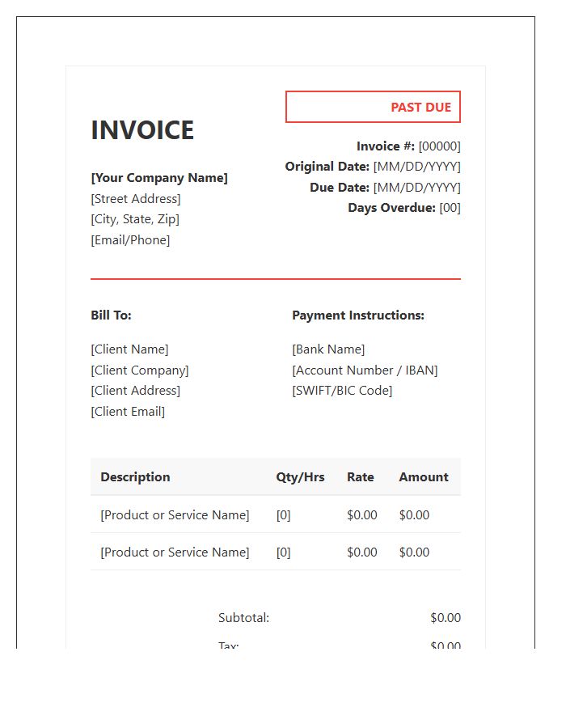Click first row [0] quantity cell
Image resolution: width=566 pixels, height=728 pixels.
click(x=284, y=515)
